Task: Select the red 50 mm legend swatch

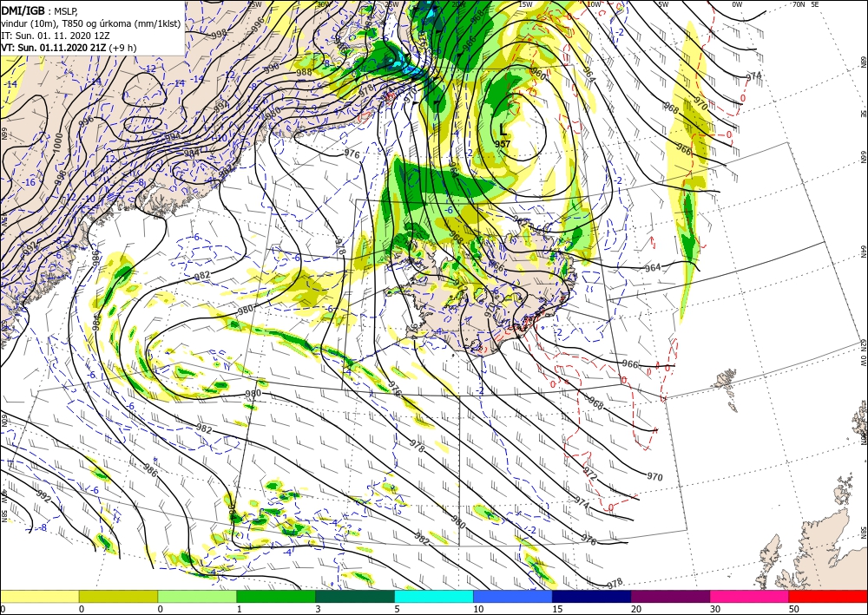Action: click(828, 596)
